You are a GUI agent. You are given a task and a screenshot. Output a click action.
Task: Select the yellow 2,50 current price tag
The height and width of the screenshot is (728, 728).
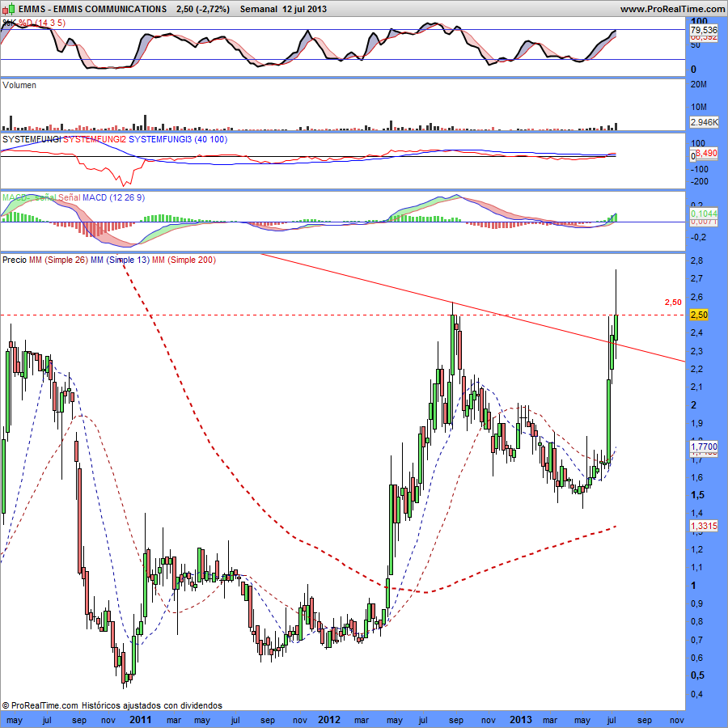[699, 315]
